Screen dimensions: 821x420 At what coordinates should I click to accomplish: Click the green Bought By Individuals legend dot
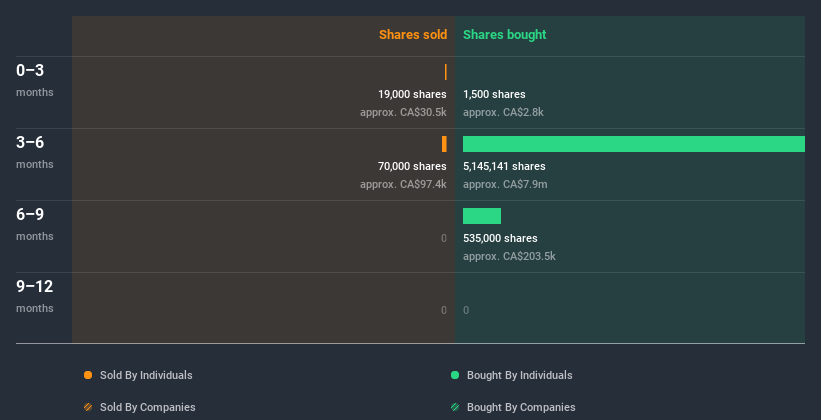click(455, 375)
